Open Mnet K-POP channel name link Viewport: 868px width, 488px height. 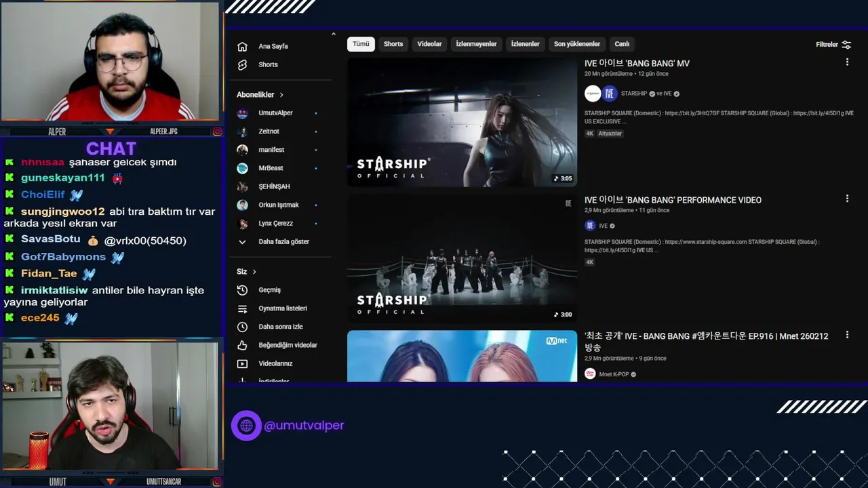click(614, 374)
